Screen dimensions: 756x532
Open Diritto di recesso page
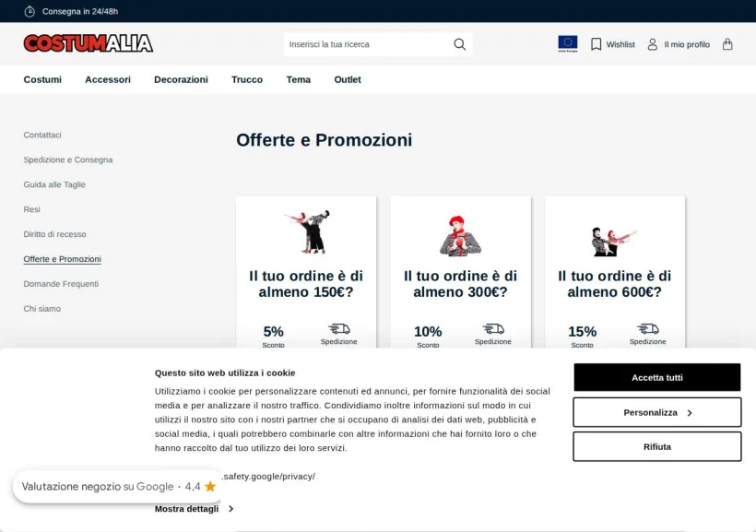(x=55, y=234)
